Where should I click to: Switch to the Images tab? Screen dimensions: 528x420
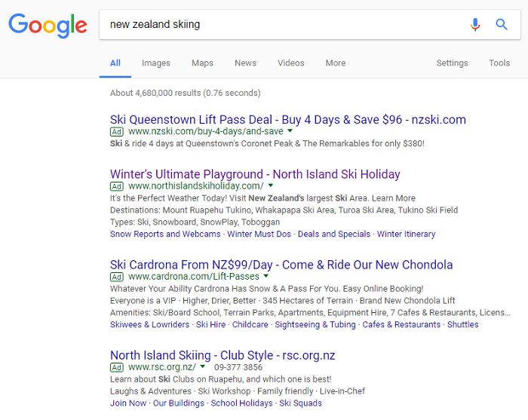156,63
